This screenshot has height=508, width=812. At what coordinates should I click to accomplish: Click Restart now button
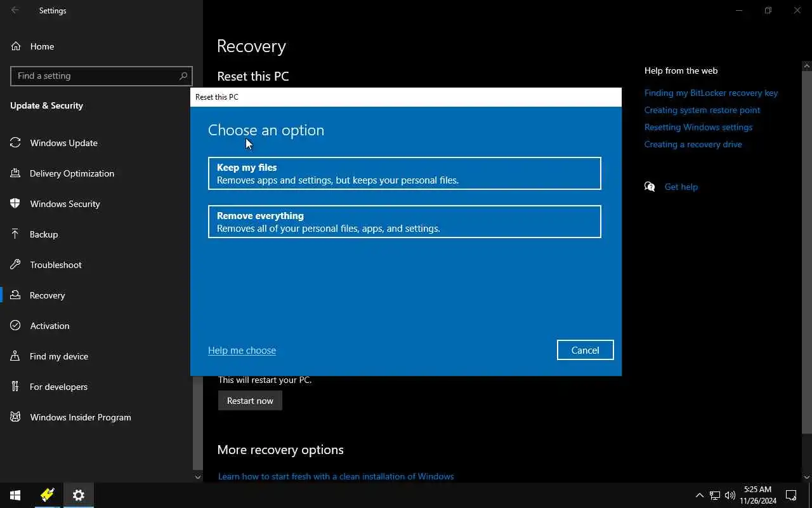click(250, 401)
